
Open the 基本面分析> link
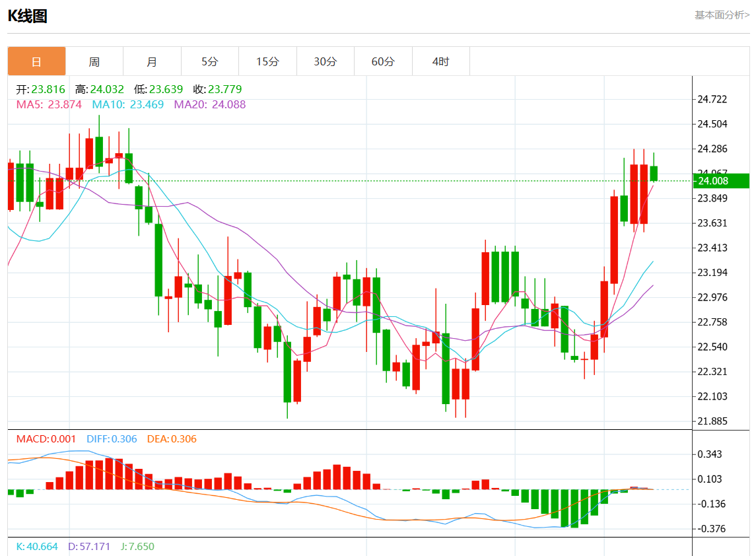coord(722,15)
